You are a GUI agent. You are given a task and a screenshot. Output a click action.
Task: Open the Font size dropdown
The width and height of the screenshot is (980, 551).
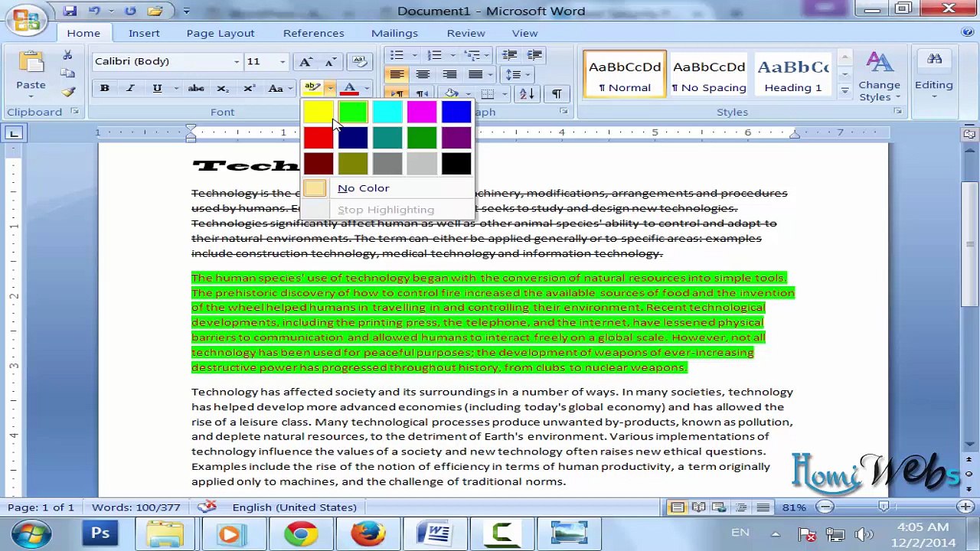tap(283, 61)
